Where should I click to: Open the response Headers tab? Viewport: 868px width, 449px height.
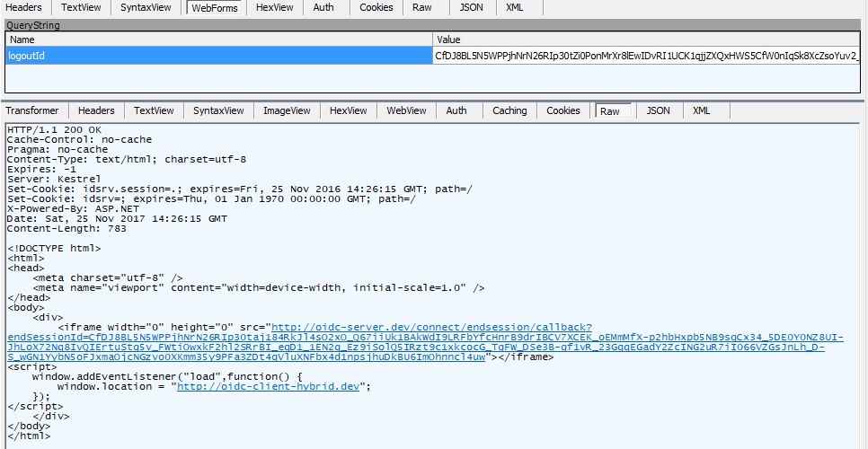[96, 110]
